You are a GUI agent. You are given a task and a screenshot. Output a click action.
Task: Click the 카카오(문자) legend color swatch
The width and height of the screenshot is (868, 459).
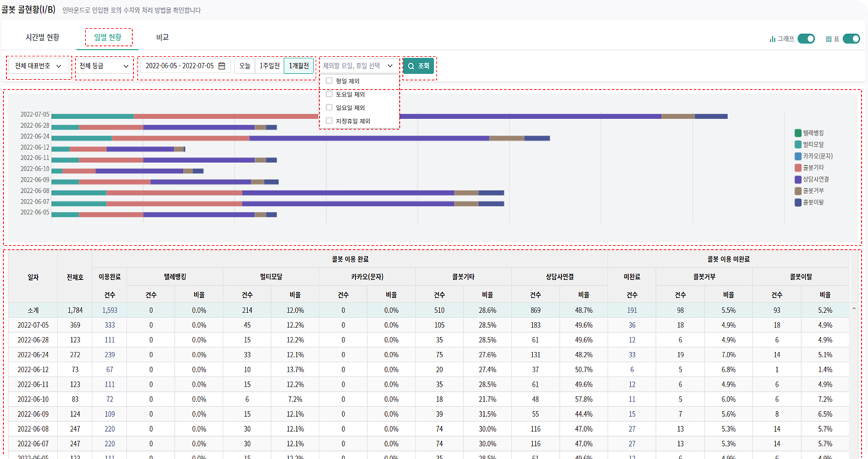(x=798, y=156)
